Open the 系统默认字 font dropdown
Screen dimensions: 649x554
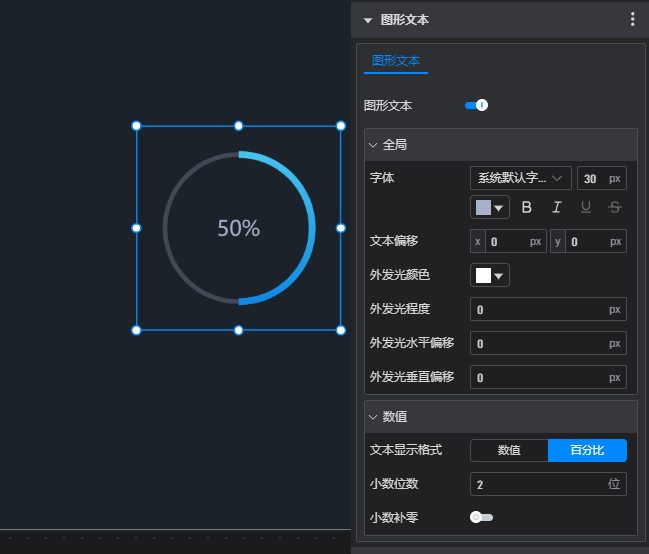point(521,178)
